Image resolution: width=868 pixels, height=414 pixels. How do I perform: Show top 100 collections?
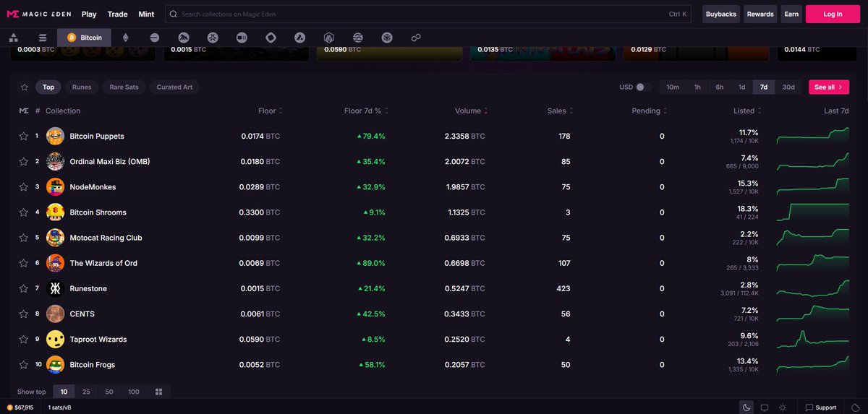(133, 392)
